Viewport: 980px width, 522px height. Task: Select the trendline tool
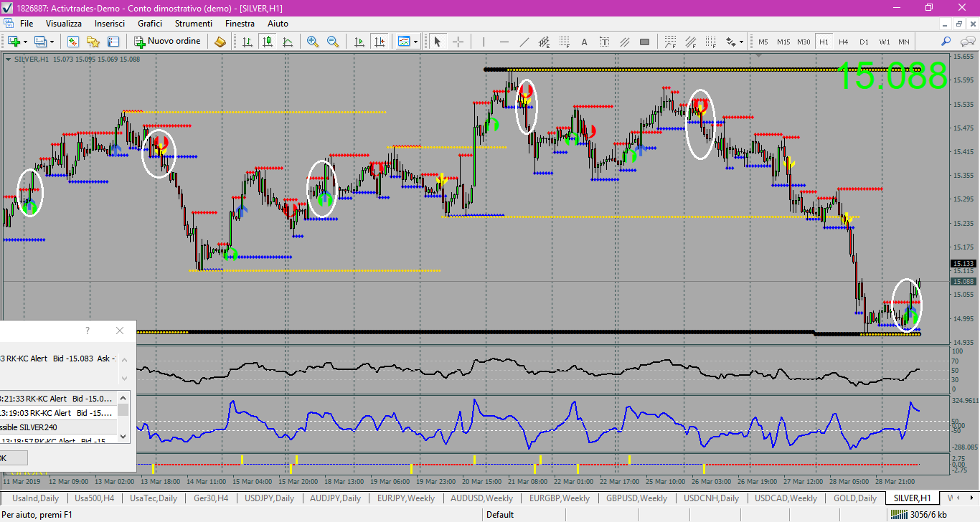[524, 42]
